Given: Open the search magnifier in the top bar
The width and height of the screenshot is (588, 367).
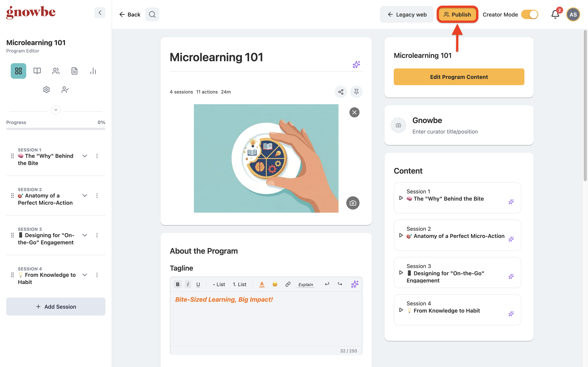Looking at the screenshot, I should 152,15.
